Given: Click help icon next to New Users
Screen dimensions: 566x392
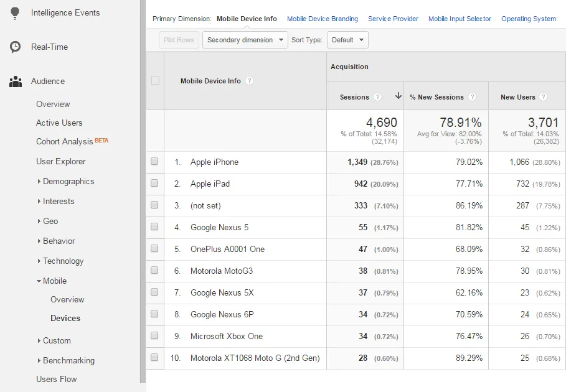Looking at the screenshot, I should tap(544, 97).
